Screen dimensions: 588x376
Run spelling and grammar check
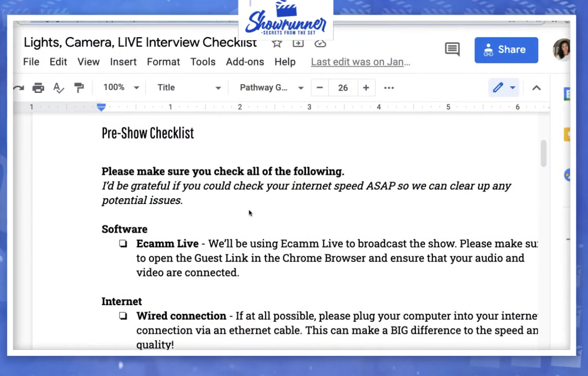pyautogui.click(x=59, y=87)
